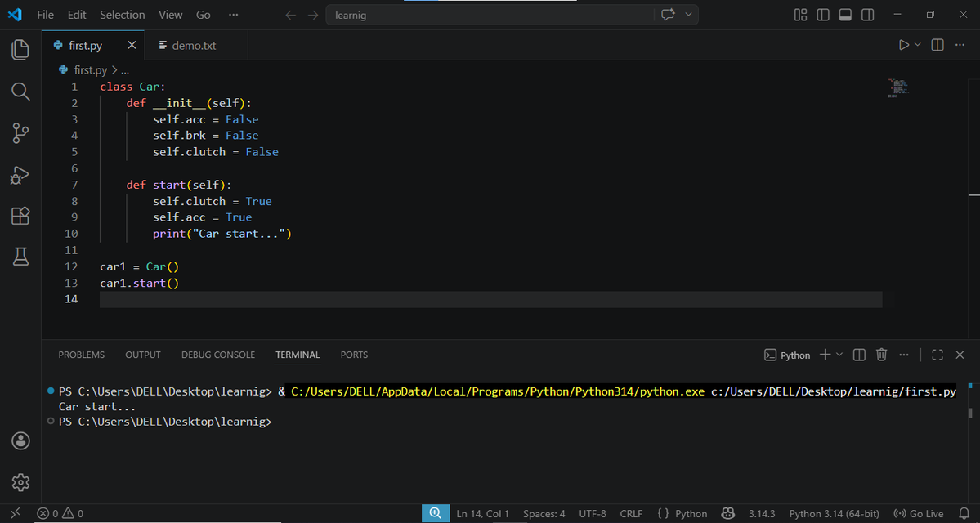Open the Search view
This screenshot has height=523, width=980.
tap(20, 92)
